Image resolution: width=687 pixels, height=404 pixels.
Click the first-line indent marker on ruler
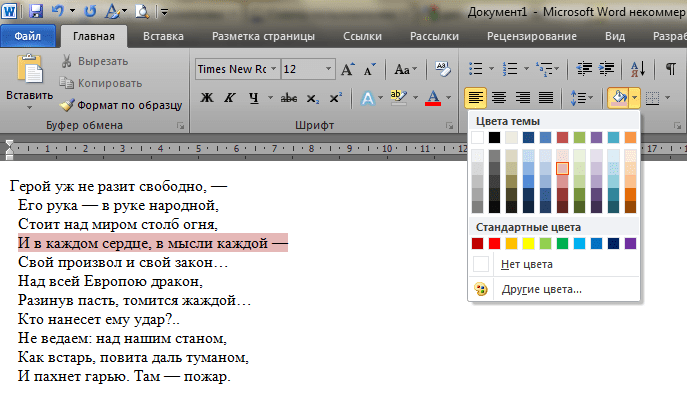pyautogui.click(x=9, y=144)
